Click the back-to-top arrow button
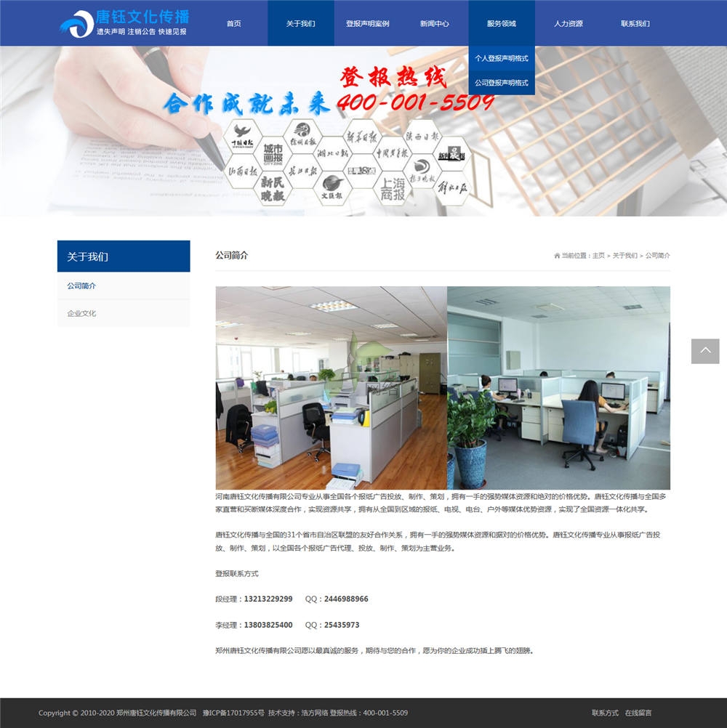This screenshot has height=728, width=727. click(x=704, y=351)
